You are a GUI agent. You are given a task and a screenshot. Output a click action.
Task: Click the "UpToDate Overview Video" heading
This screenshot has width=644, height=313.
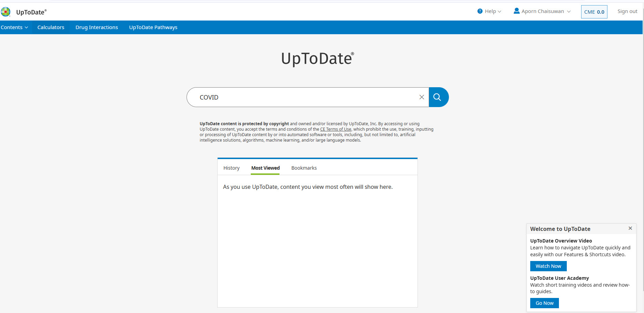tap(561, 241)
